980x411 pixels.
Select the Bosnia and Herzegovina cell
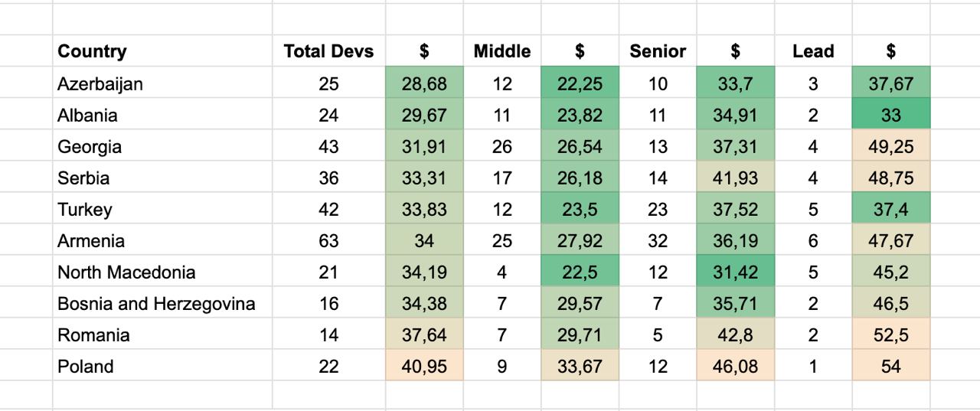point(156,304)
